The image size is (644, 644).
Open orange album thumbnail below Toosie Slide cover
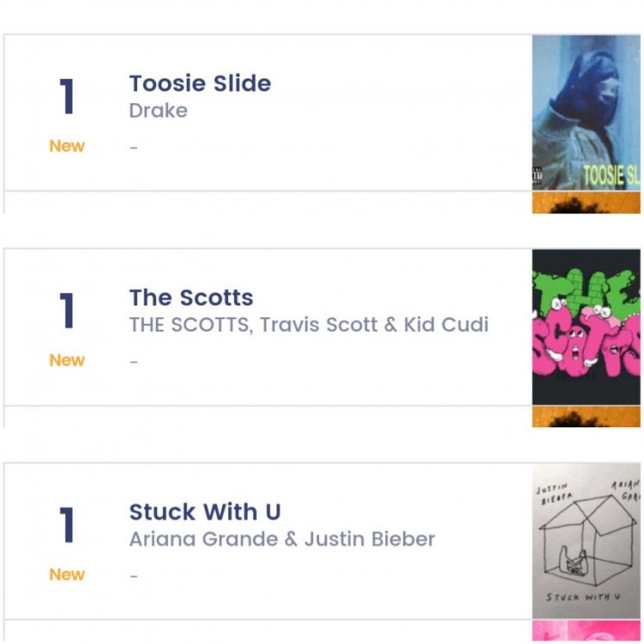point(586,203)
